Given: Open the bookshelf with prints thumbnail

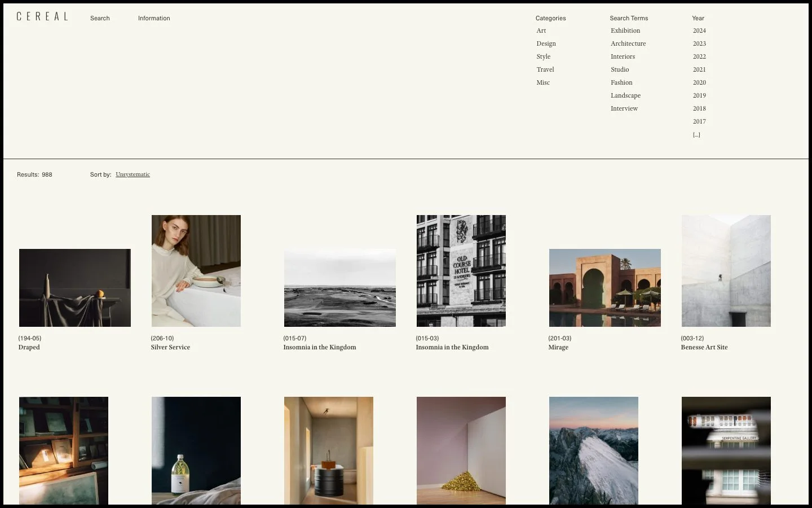Looking at the screenshot, I should click(x=64, y=450).
